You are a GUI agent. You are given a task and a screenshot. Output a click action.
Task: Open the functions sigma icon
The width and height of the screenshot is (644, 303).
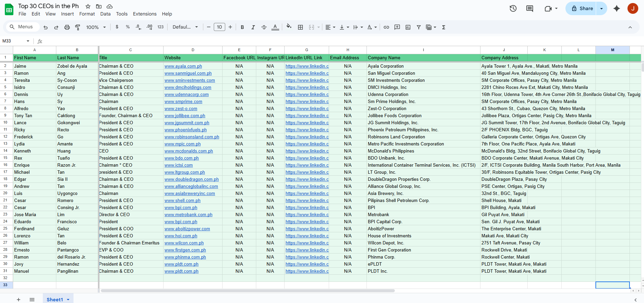pos(444,27)
